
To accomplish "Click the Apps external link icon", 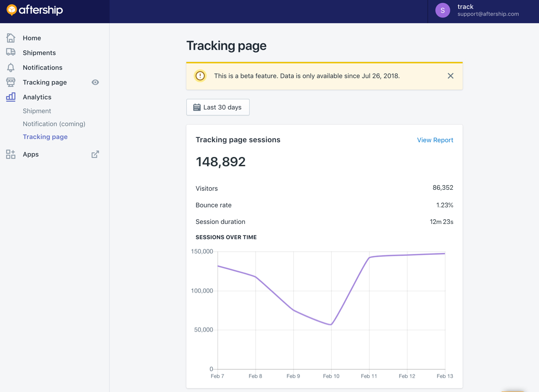I will click(95, 154).
